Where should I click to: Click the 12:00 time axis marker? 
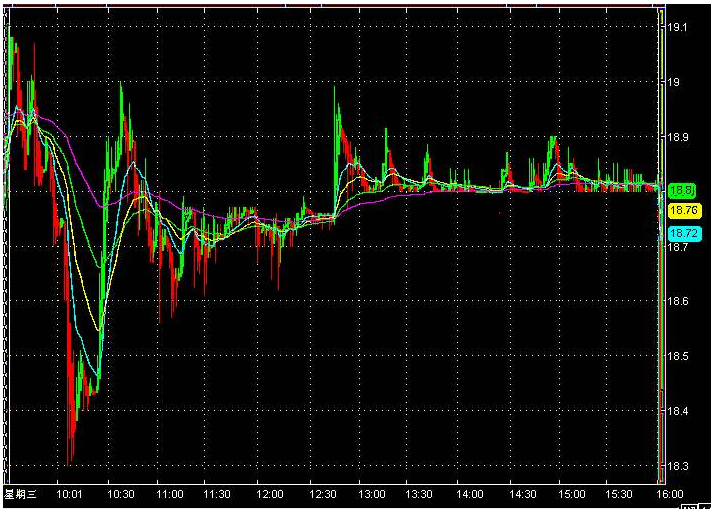pos(270,494)
